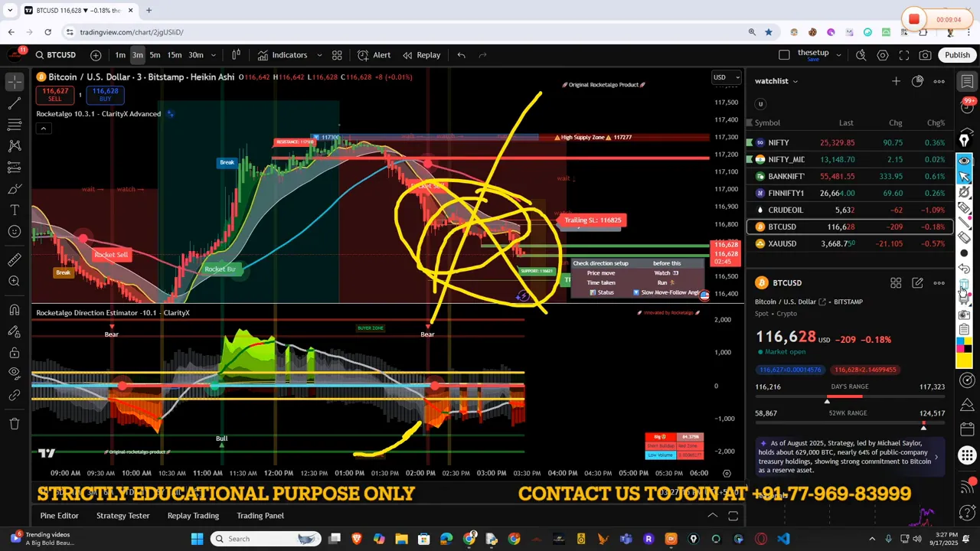
Task: Click the Publish button
Action: coord(957,55)
